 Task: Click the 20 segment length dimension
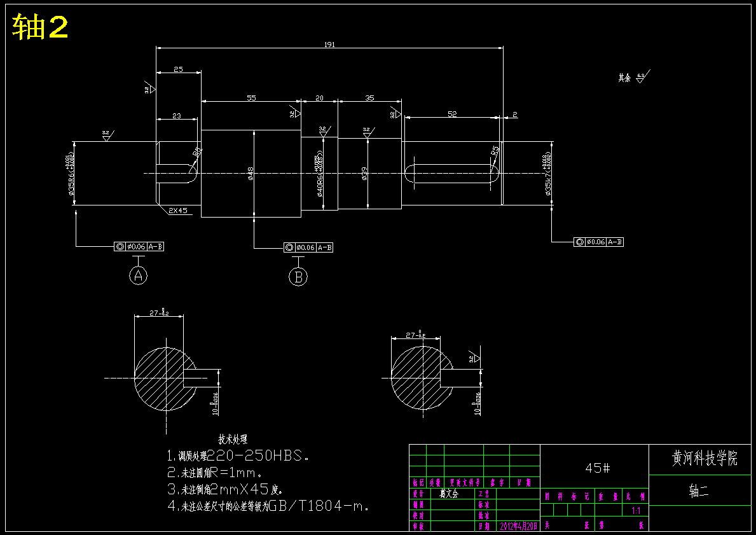(319, 98)
